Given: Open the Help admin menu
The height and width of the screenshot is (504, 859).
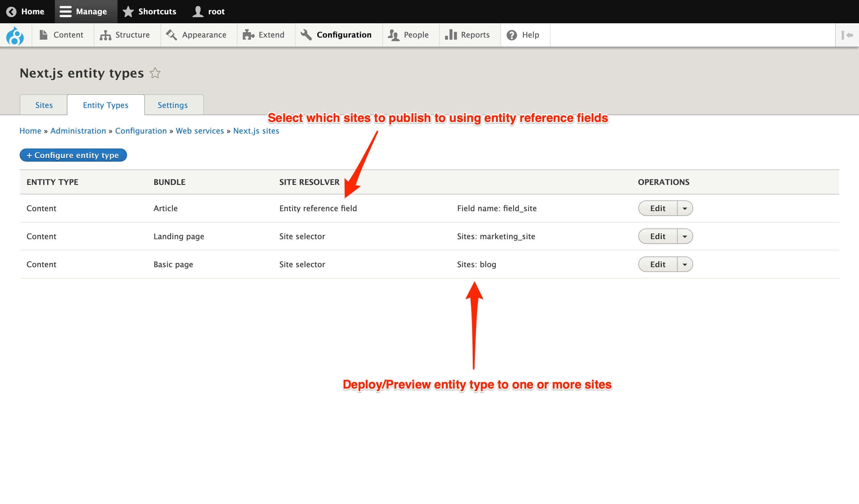Looking at the screenshot, I should coord(525,35).
